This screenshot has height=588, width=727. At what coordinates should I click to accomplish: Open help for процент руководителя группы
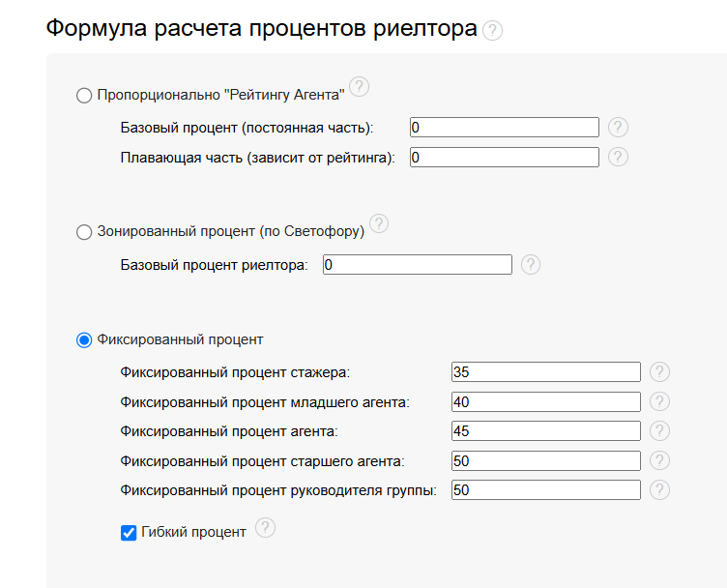[659, 490]
